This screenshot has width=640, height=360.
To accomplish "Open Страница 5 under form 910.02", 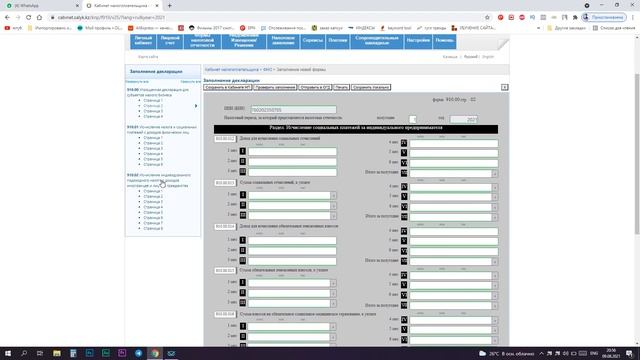I will (153, 212).
